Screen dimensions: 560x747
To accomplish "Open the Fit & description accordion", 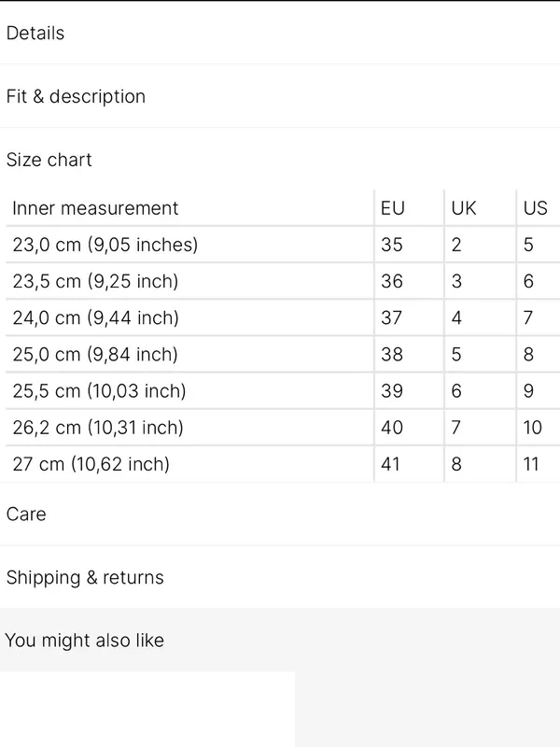I will pyautogui.click(x=280, y=96).
